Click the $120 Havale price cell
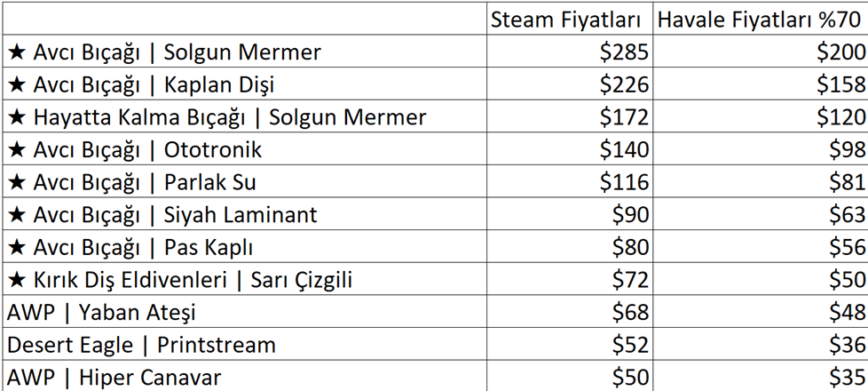868x391 pixels. pyautogui.click(x=760, y=116)
